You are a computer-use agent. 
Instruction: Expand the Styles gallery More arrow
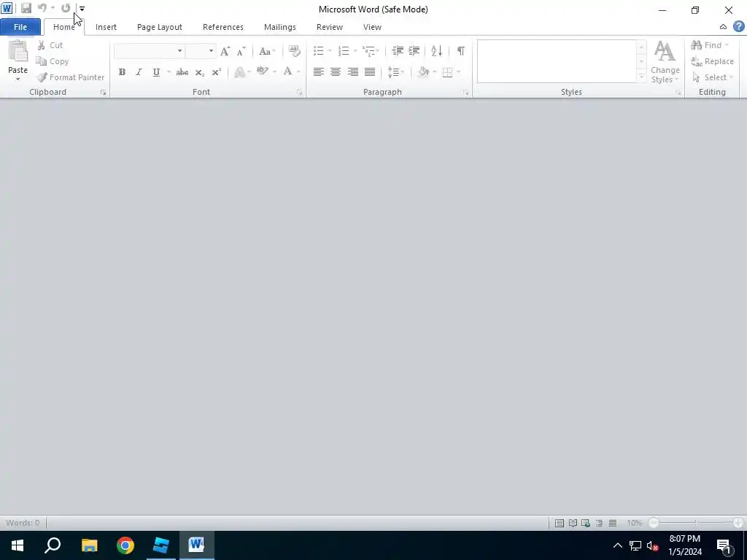point(641,77)
